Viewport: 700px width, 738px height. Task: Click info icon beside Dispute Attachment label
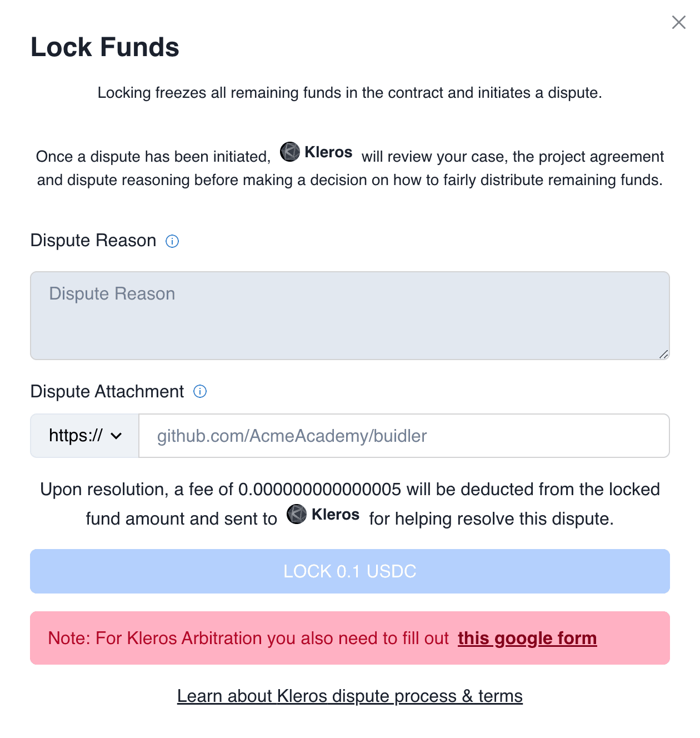pos(200,392)
